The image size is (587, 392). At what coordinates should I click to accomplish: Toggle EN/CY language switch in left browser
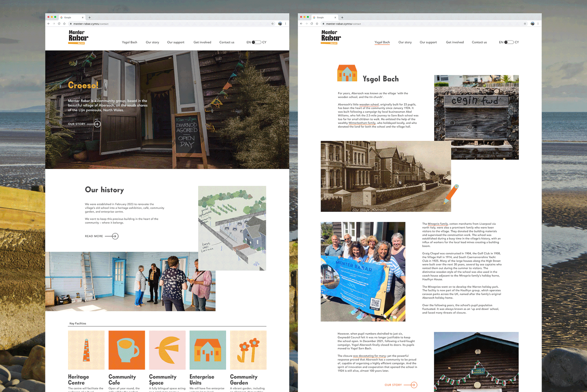point(256,42)
